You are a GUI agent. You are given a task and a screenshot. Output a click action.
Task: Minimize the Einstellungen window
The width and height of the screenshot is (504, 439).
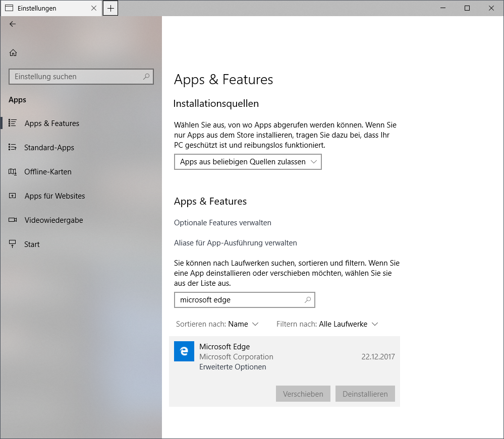(443, 8)
